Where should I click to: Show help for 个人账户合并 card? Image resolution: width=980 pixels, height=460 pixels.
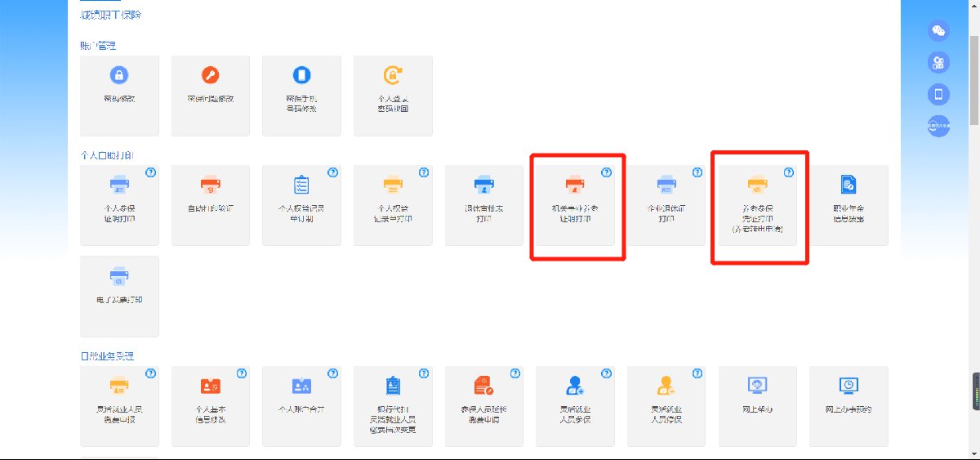click(332, 373)
